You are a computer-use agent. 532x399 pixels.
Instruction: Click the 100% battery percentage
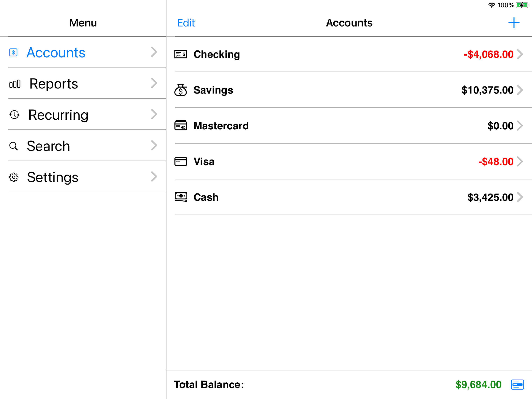(506, 5)
